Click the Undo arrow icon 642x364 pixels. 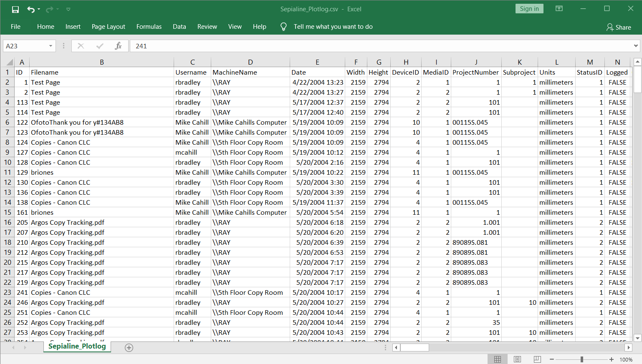click(30, 9)
